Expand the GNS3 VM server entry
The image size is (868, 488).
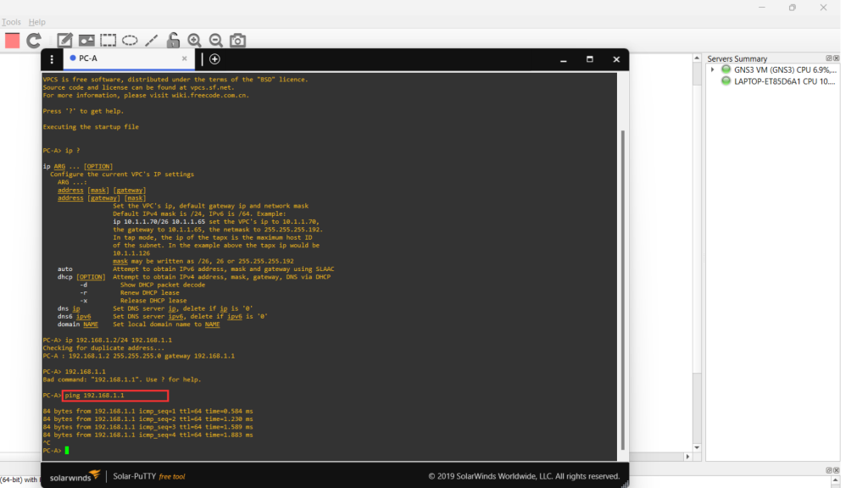(713, 69)
